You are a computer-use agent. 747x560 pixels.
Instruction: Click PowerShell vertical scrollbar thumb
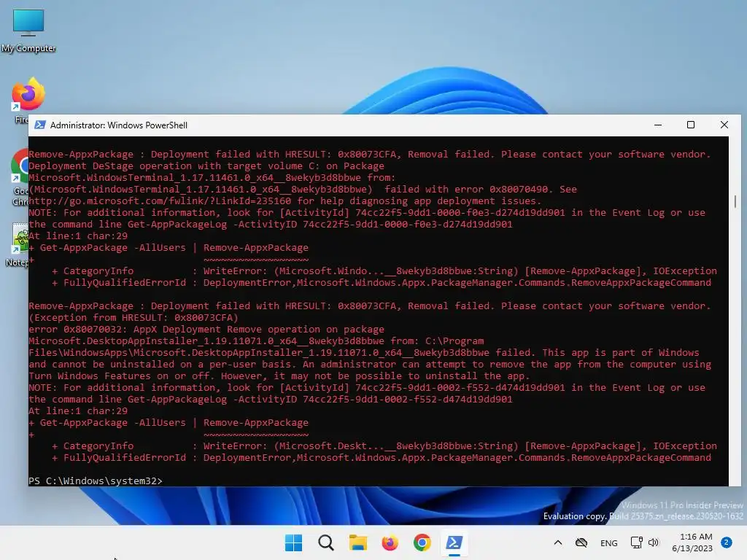[735, 201]
